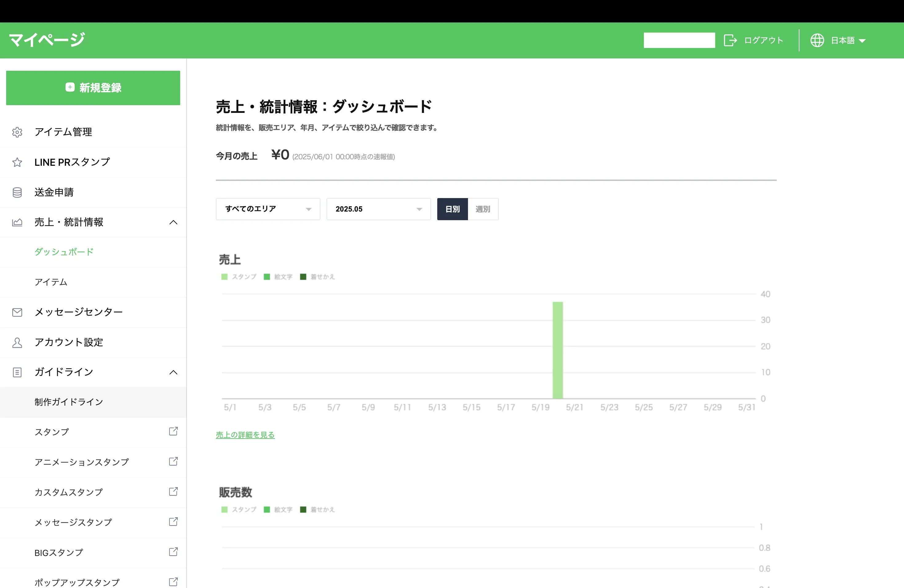Select ダッシュボード submenu item

click(93, 252)
